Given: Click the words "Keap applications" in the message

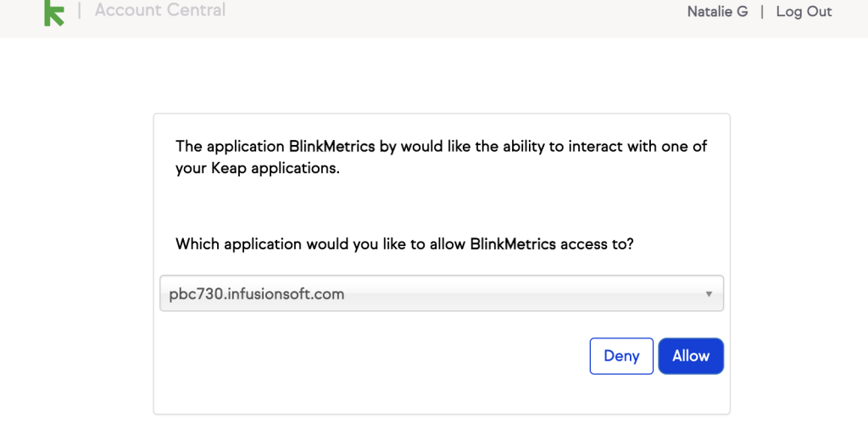Looking at the screenshot, I should [x=273, y=168].
